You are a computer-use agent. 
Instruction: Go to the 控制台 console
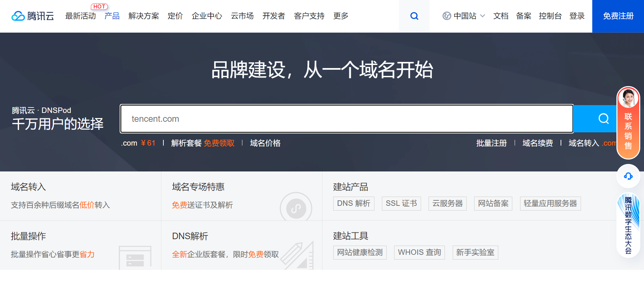tap(550, 16)
